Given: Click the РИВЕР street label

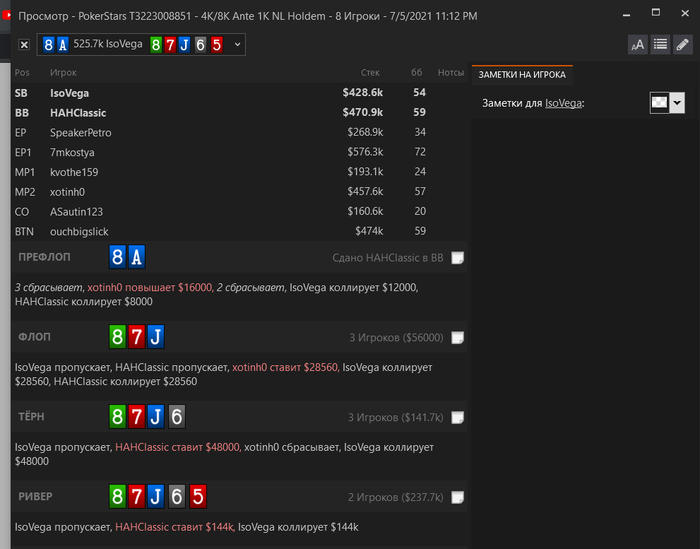Looking at the screenshot, I should (35, 496).
